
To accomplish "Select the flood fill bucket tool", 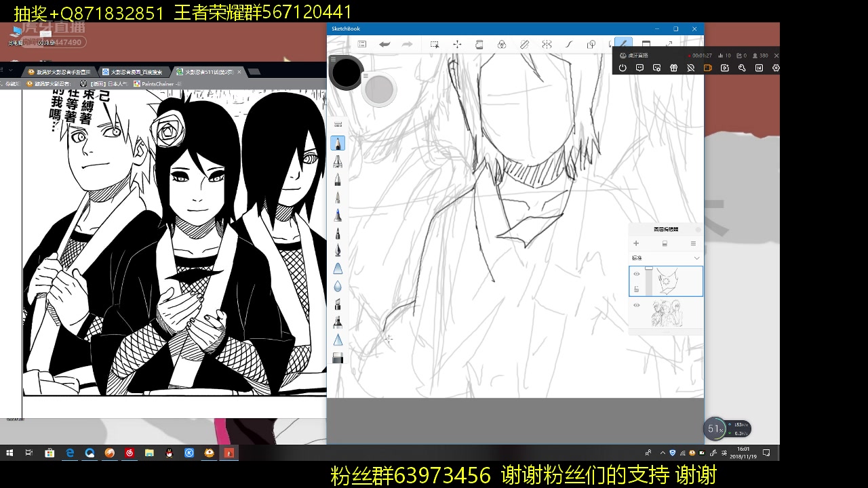I will [x=479, y=44].
